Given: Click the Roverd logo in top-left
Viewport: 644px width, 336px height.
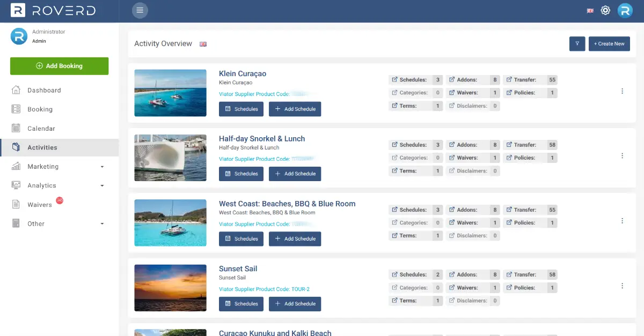Looking at the screenshot, I should pyautogui.click(x=53, y=10).
